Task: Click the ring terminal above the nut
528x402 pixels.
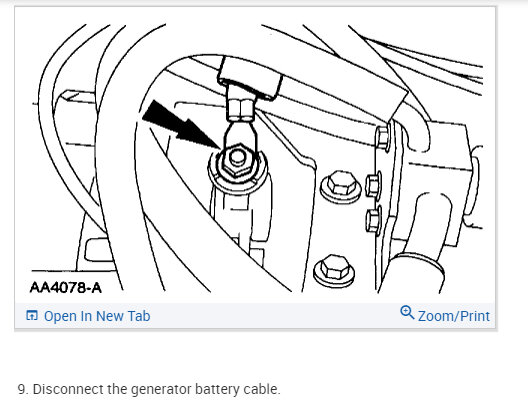Action: click(x=239, y=135)
